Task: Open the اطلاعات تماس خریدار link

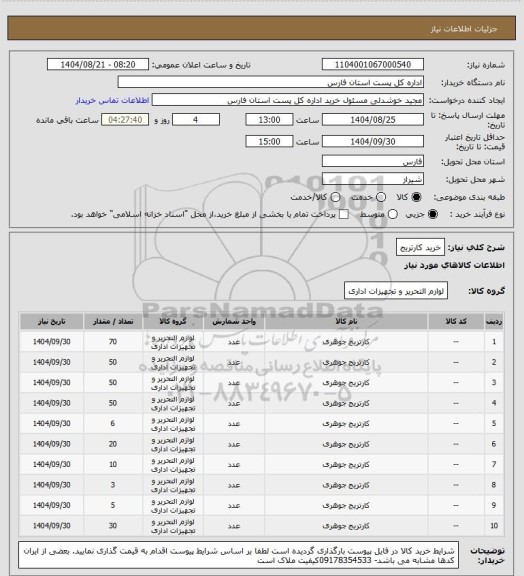Action: pyautogui.click(x=112, y=100)
